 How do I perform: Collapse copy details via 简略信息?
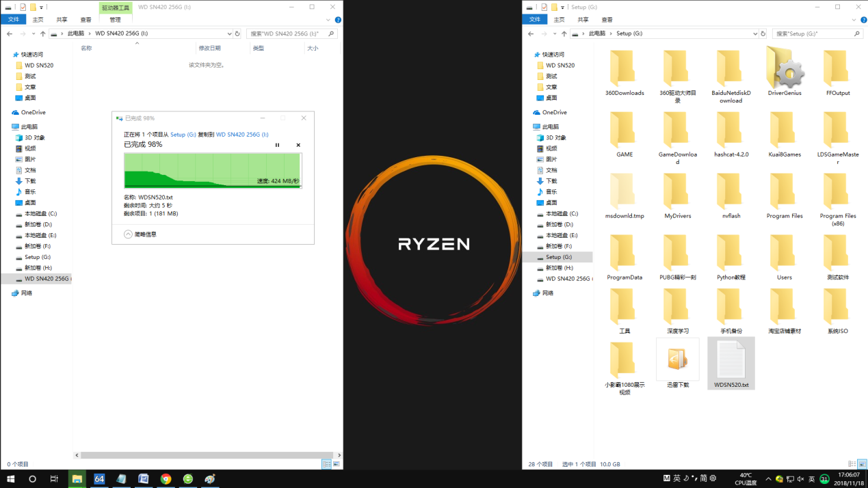tap(140, 234)
